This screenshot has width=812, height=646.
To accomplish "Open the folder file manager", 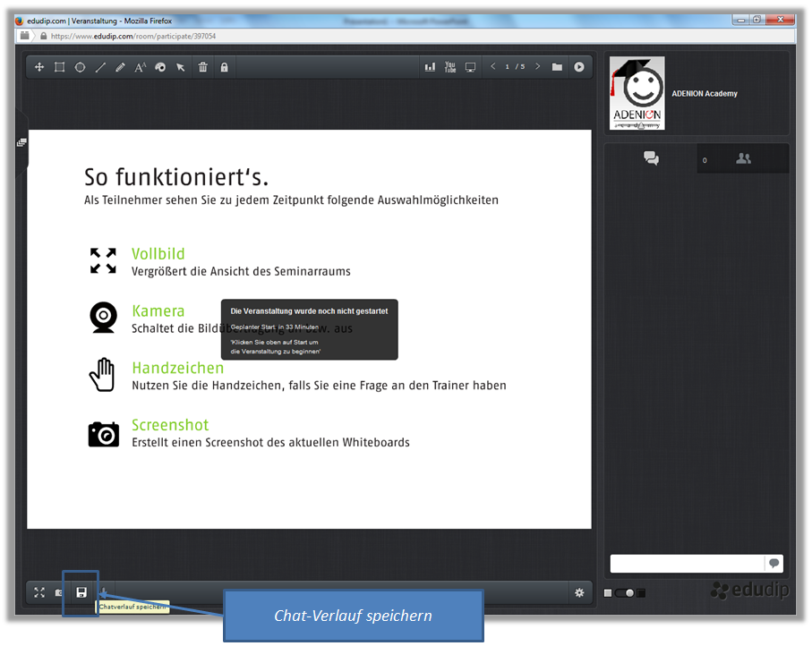I will pos(557,67).
